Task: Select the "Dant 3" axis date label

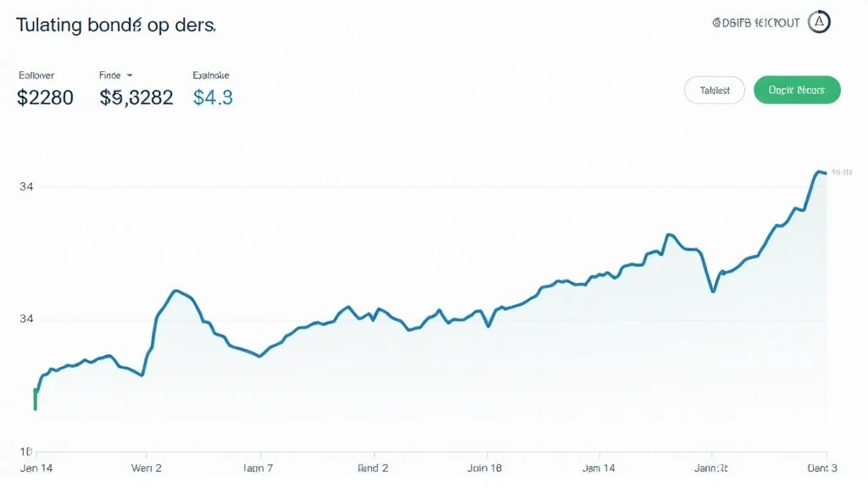Action: (x=821, y=468)
